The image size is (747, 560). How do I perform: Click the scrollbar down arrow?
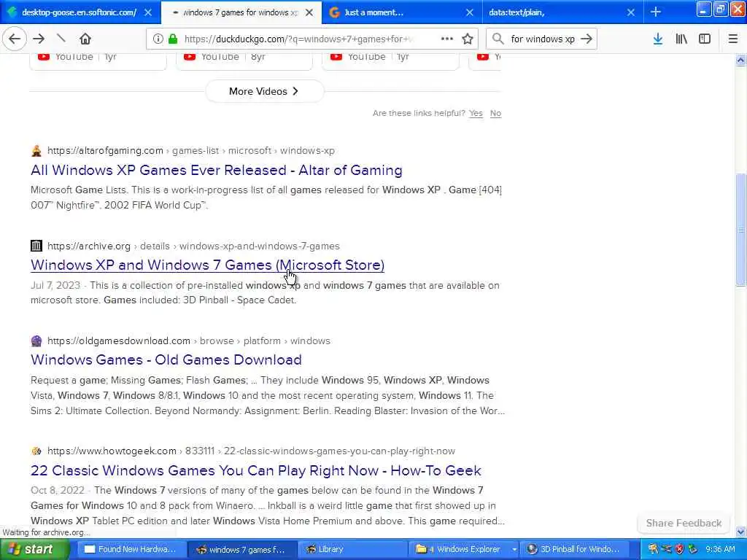(x=740, y=532)
